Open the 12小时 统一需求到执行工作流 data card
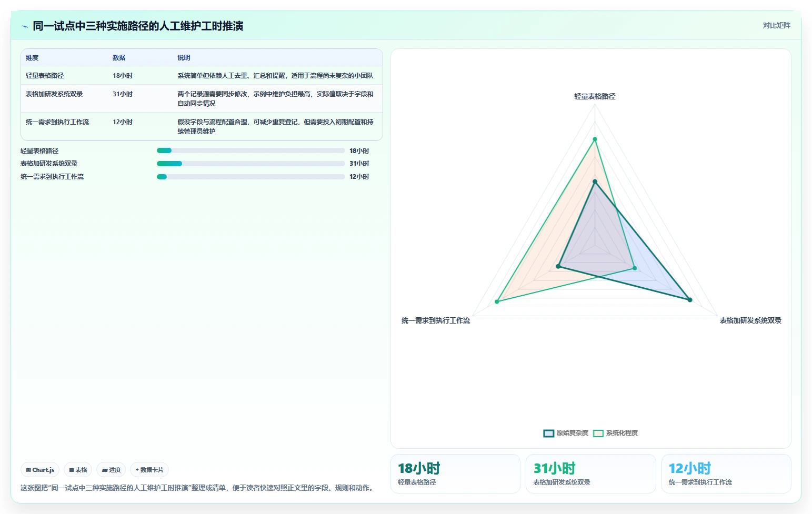The height and width of the screenshot is (514, 812). 726,473
